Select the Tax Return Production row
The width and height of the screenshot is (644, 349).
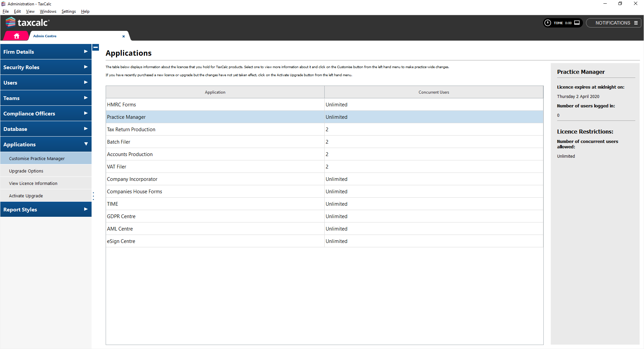(x=215, y=130)
